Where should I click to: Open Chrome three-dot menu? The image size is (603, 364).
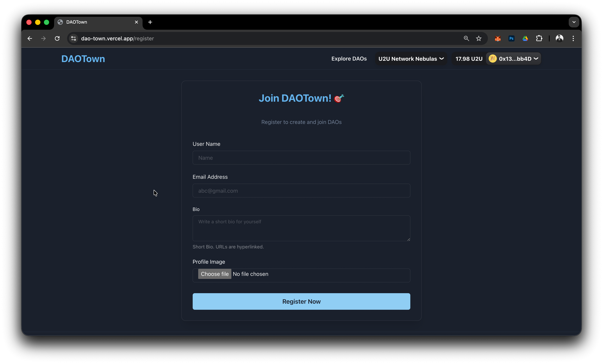[573, 38]
